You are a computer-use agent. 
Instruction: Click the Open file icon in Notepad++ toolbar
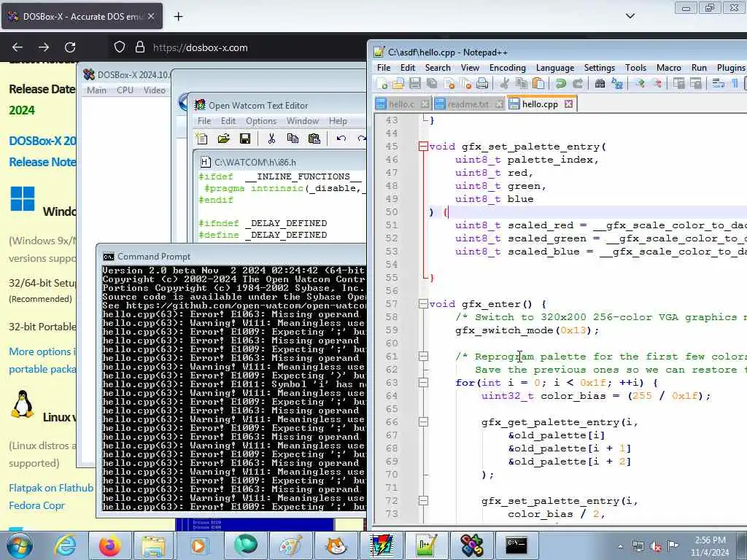[x=398, y=84]
